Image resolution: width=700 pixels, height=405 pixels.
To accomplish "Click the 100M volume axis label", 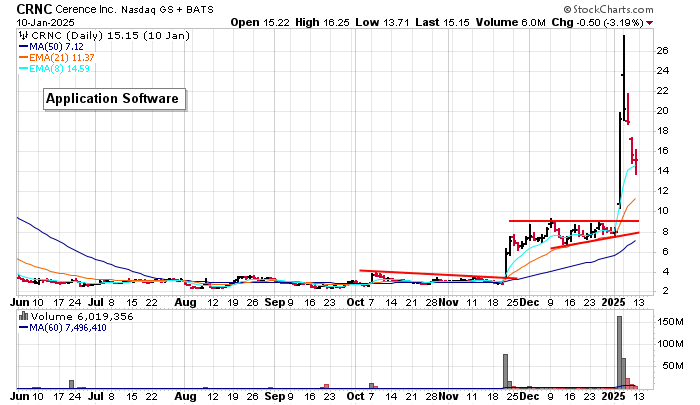I will (670, 344).
